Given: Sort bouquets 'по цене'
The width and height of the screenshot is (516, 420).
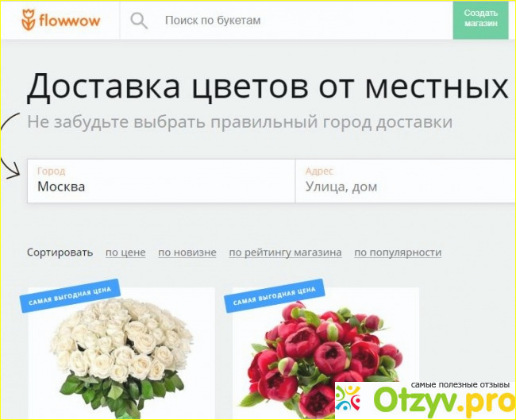Looking at the screenshot, I should pos(125,252).
